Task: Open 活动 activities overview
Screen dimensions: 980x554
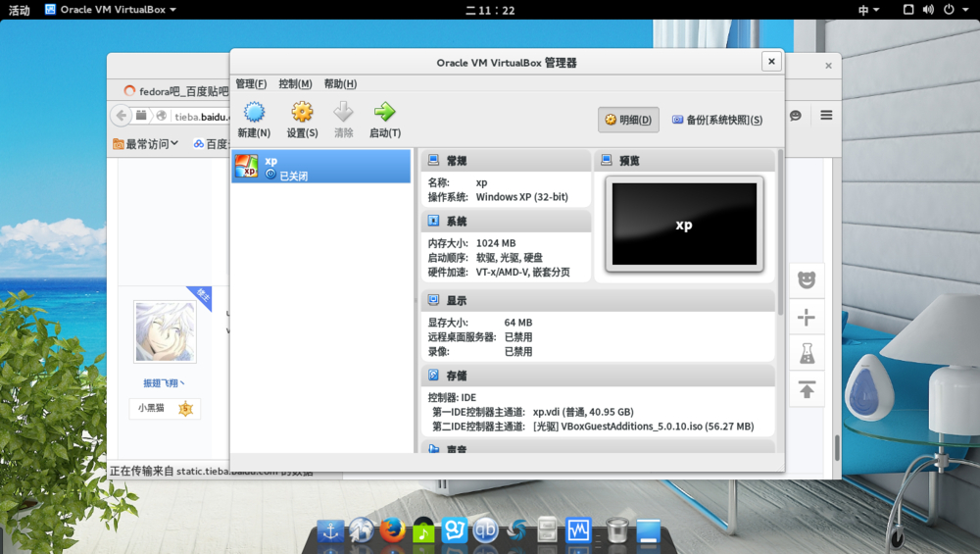Action: coord(19,10)
